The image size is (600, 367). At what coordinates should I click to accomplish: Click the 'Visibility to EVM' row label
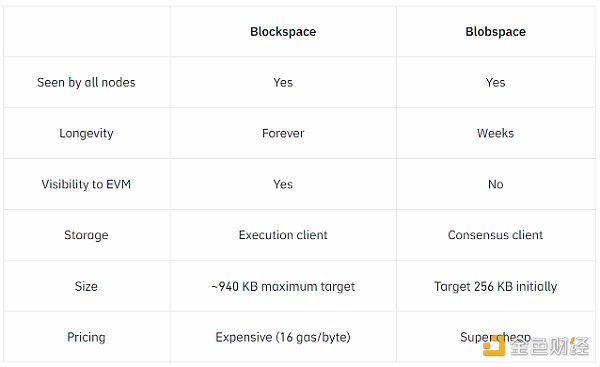coord(86,184)
